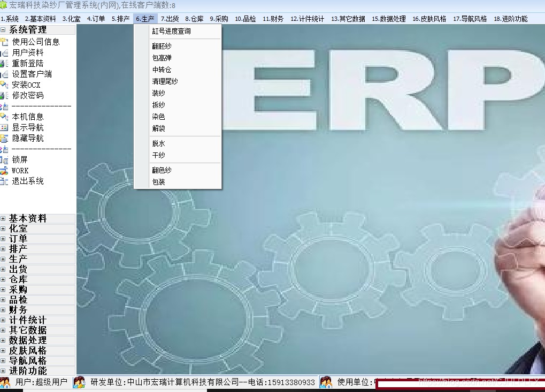Expand the 财务 sidebar section

[x=3, y=310]
